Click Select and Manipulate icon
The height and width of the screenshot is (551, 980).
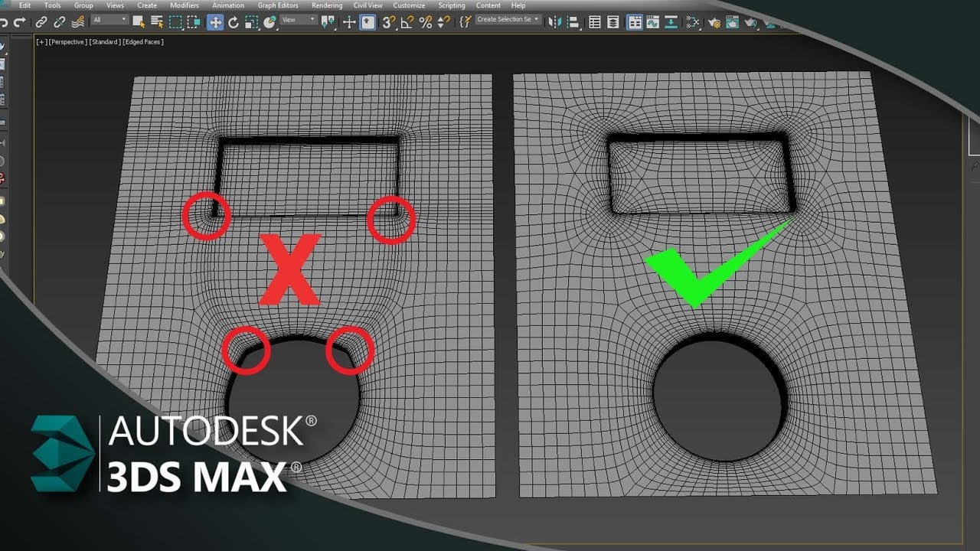coord(349,22)
